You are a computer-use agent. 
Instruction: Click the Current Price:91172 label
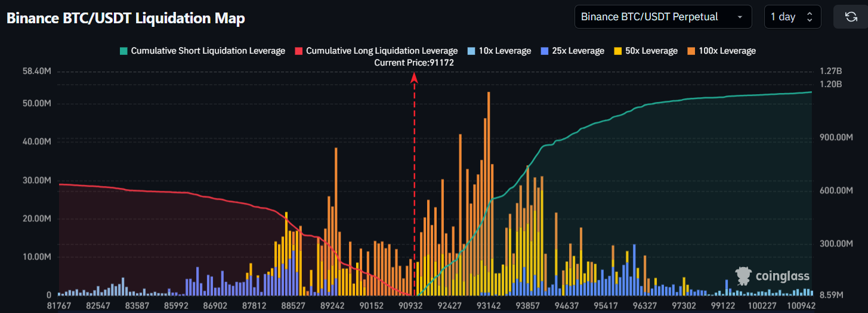414,63
